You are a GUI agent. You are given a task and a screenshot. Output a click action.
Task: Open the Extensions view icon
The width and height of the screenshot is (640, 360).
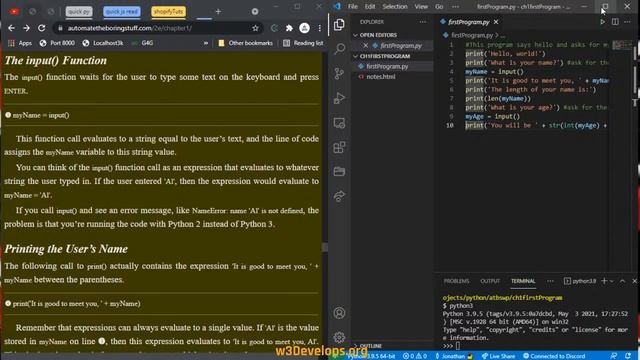pyautogui.click(x=339, y=147)
